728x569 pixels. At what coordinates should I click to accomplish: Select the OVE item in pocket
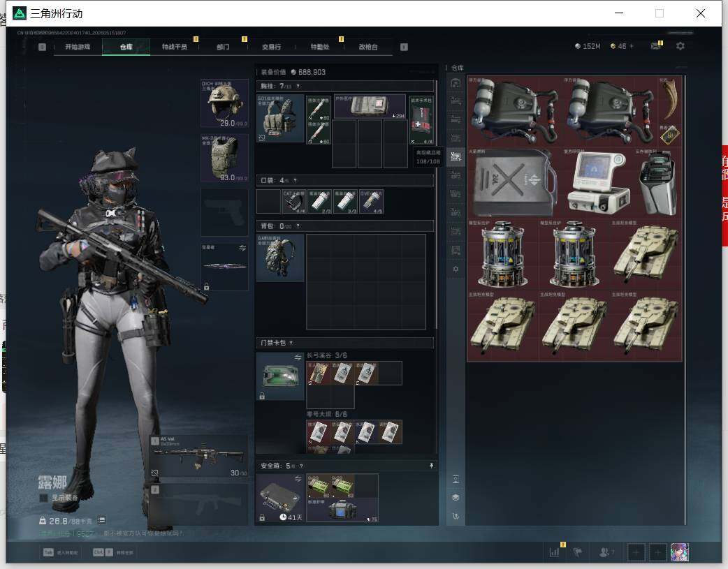371,202
